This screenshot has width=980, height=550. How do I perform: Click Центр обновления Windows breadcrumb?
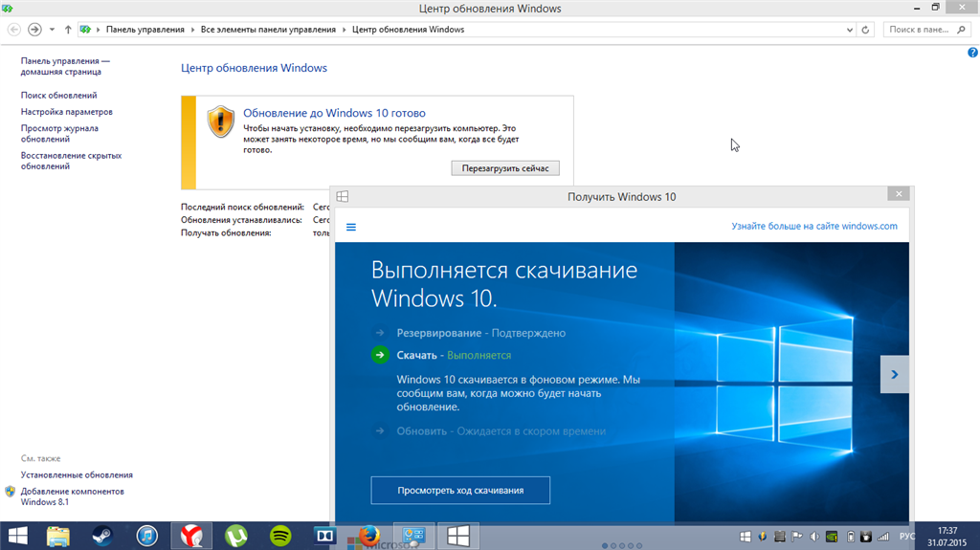tap(408, 30)
